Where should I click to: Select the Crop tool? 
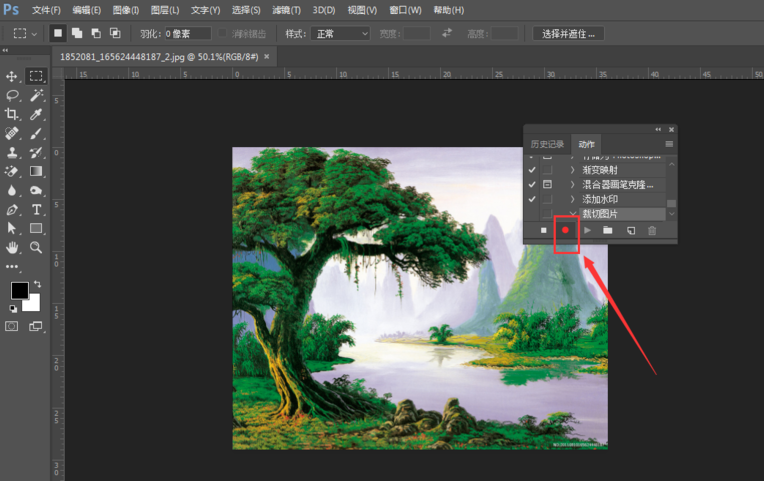[12, 114]
